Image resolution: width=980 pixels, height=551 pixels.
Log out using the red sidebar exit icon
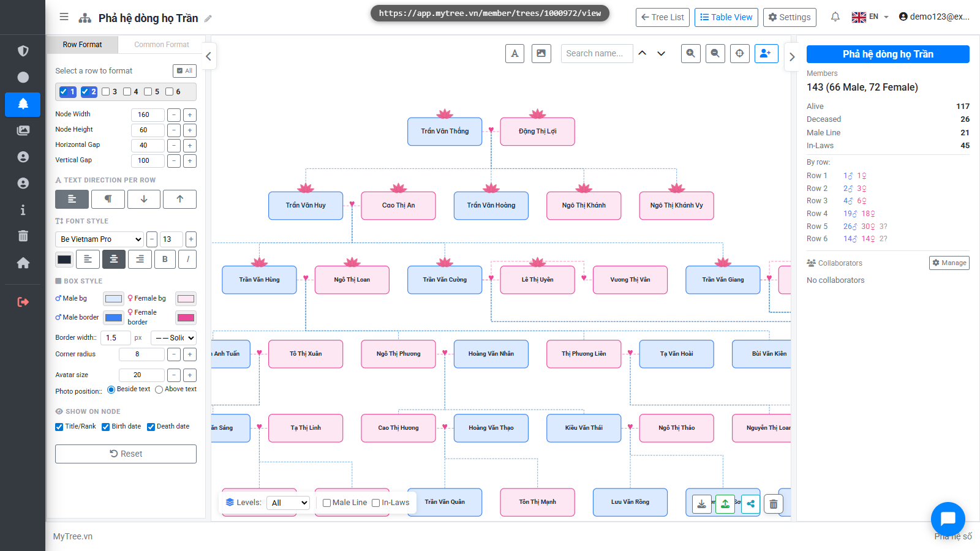(x=23, y=302)
